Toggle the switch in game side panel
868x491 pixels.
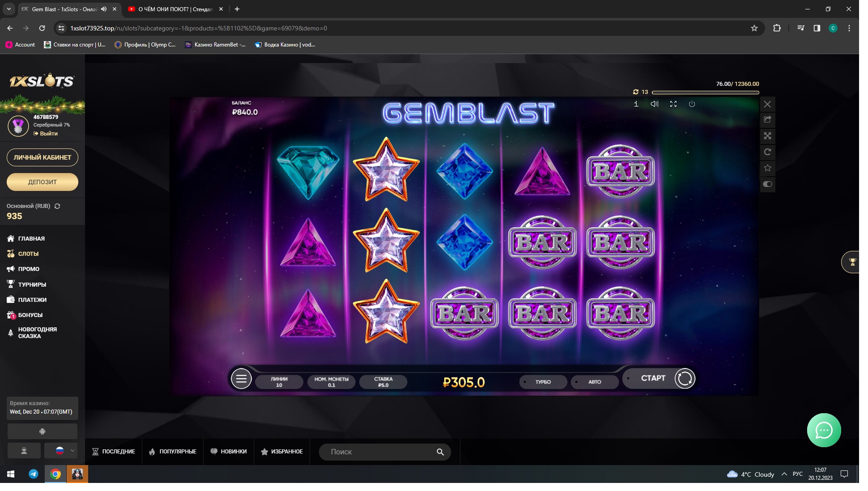(767, 184)
